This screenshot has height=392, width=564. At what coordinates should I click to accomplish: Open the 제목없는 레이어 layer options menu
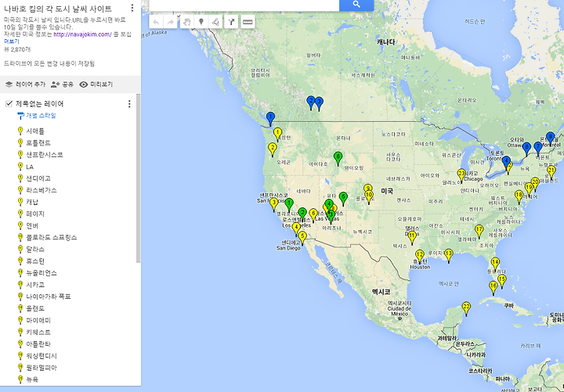pyautogui.click(x=129, y=104)
